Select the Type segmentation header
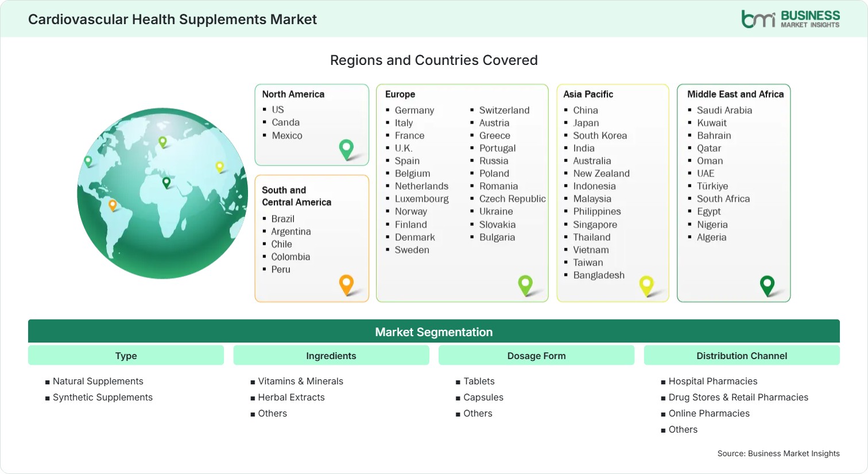868x474 pixels. click(x=126, y=356)
